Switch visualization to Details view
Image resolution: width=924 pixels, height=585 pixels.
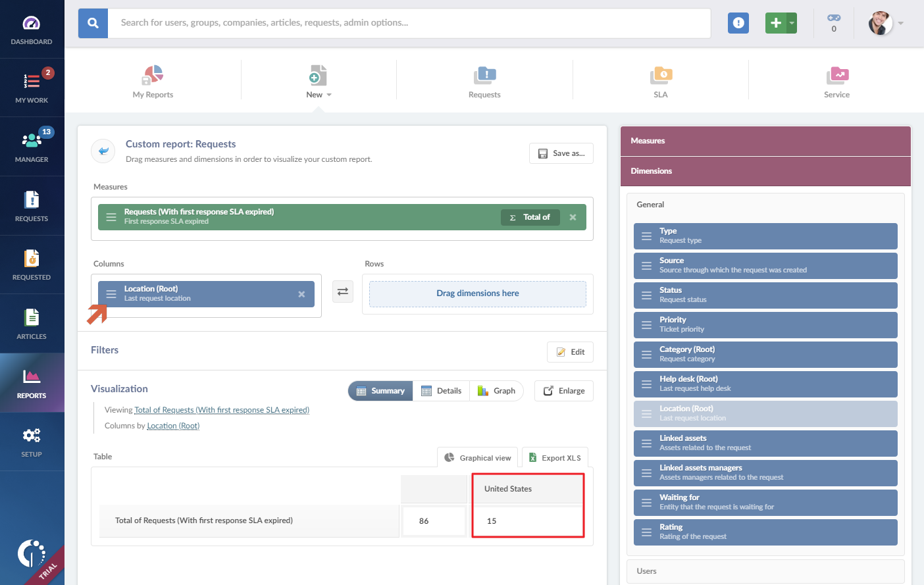(442, 390)
